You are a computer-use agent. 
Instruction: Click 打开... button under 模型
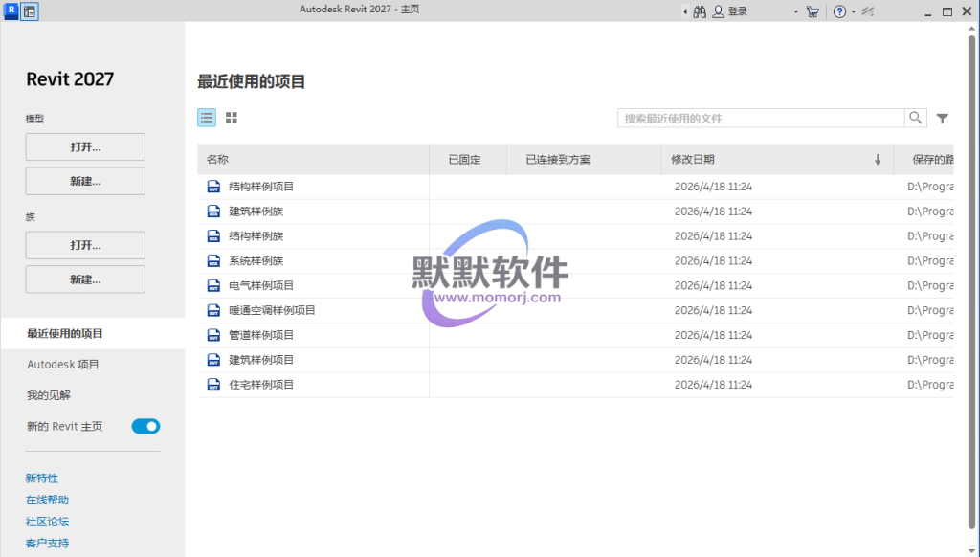click(85, 147)
